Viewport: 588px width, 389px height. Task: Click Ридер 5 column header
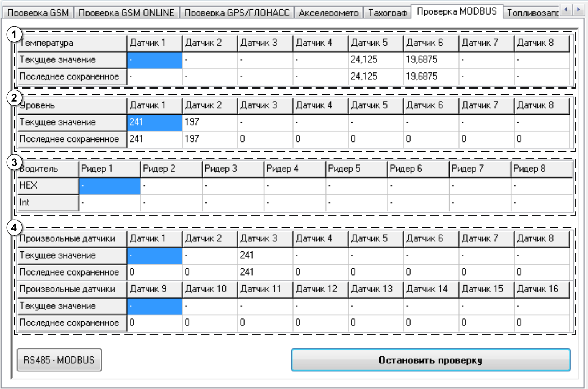(356, 169)
